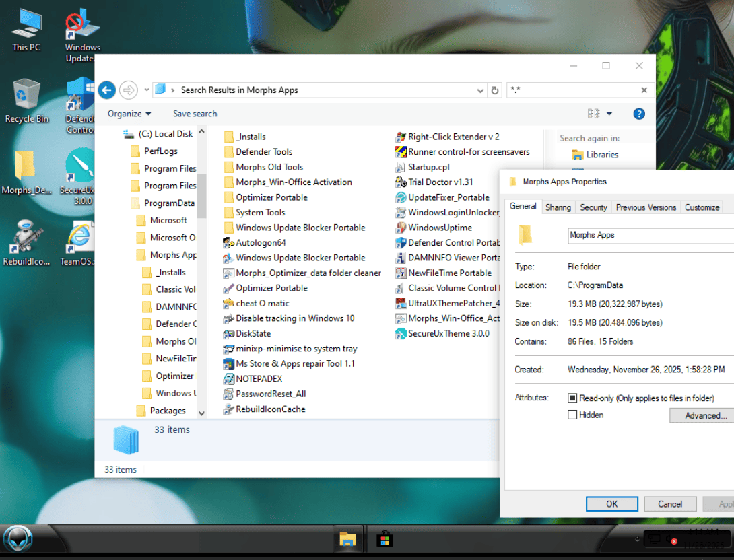
Task: Open the Previous Versions tab
Action: click(x=646, y=207)
